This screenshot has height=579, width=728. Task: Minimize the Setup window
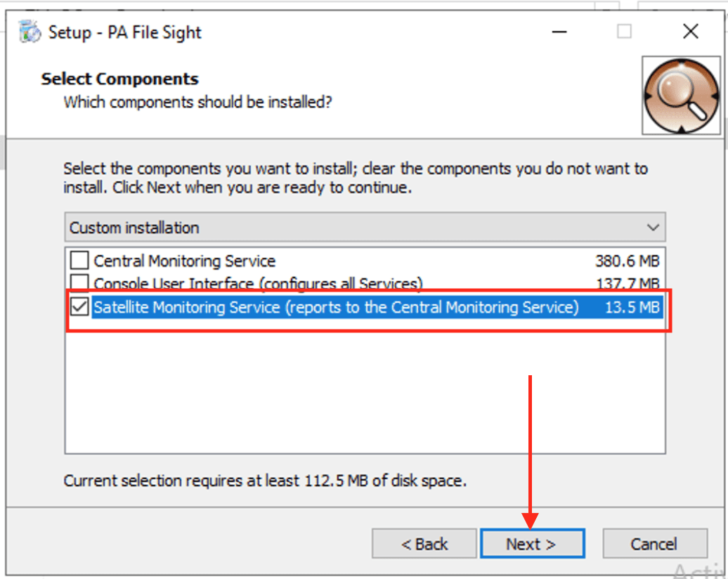click(559, 32)
